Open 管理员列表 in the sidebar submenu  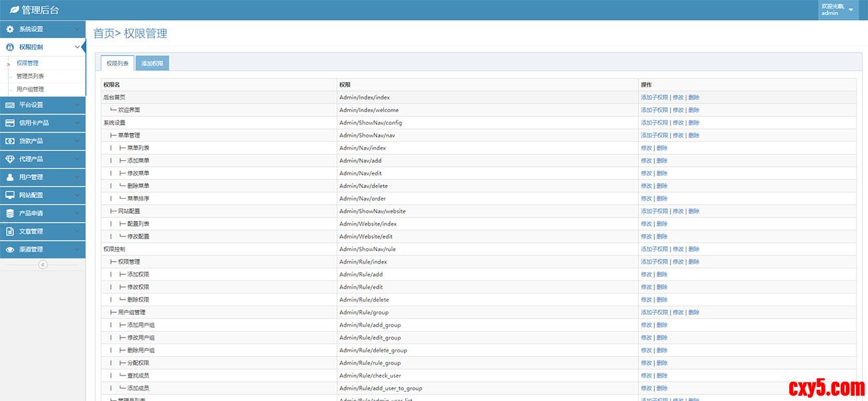(31, 76)
